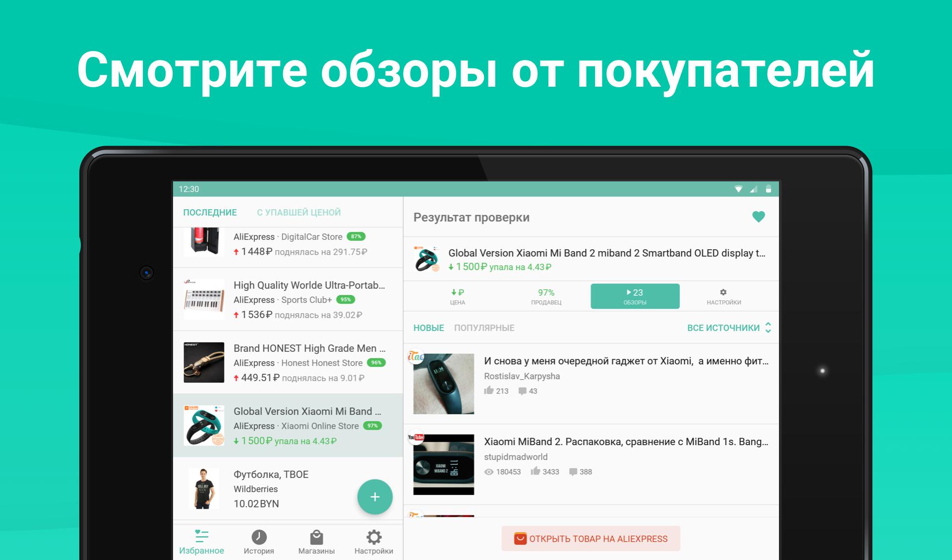Screen dimensions: 952x560
Task: Click the AliExpress Sports Club+ seller text
Action: tap(283, 300)
